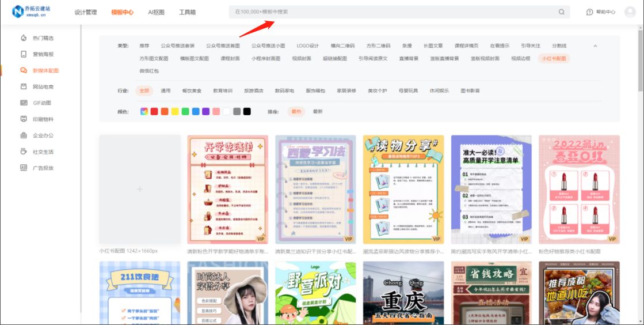Select 印刷物料 icon in sidebar
The width and height of the screenshot is (644, 325).
[x=24, y=119]
